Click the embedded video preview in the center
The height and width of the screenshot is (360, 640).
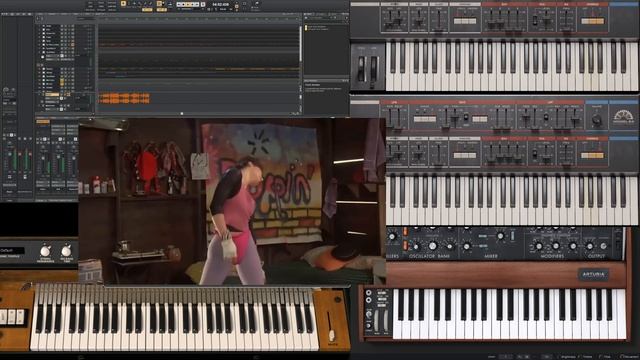(x=232, y=201)
